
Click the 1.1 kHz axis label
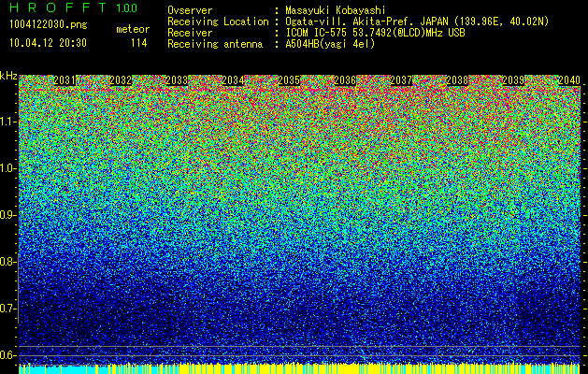pos(7,122)
